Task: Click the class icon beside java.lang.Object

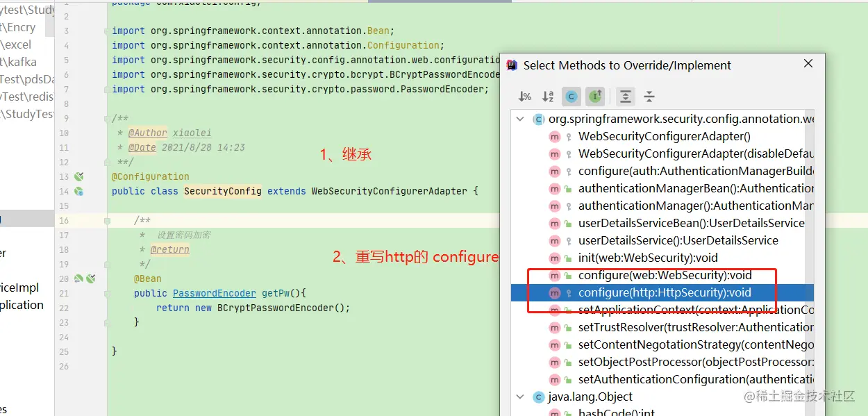Action: (x=538, y=397)
